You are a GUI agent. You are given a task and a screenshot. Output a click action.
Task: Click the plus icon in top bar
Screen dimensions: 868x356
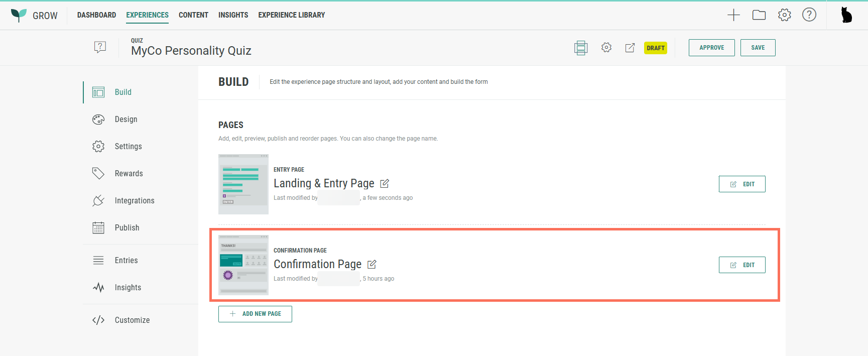tap(733, 15)
